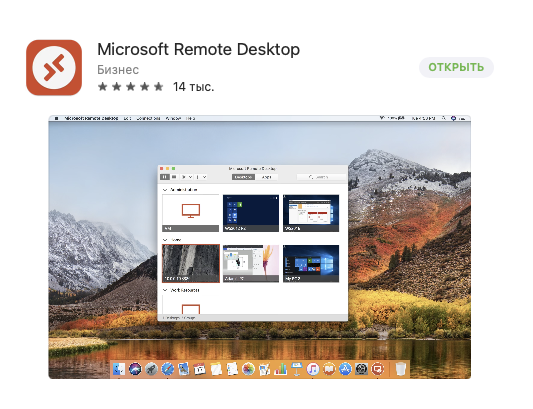
Task: Click the ОТКРЫТЬ button
Action: click(456, 67)
